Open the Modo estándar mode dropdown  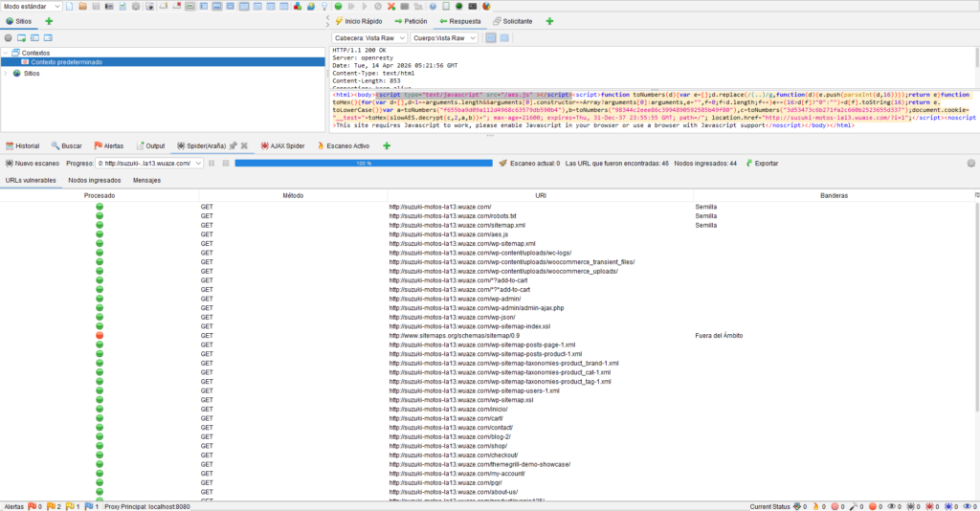(x=32, y=7)
